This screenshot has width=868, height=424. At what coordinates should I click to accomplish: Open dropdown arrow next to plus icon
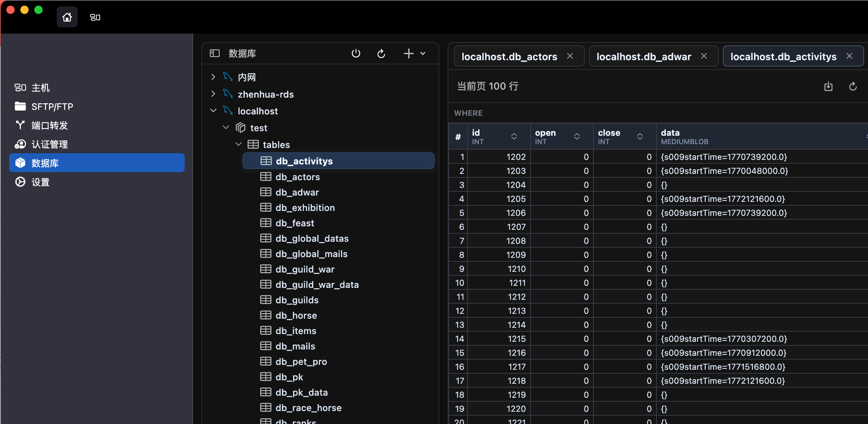pos(423,53)
